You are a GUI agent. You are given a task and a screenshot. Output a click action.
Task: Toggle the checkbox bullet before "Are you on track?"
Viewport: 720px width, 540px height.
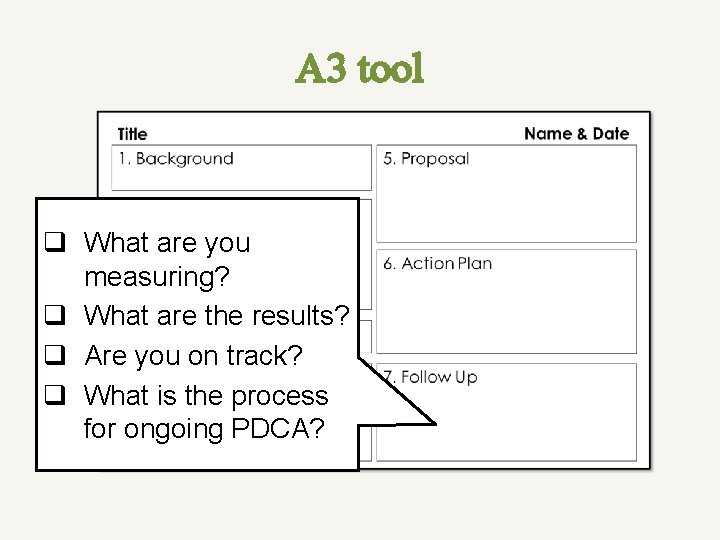59,356
